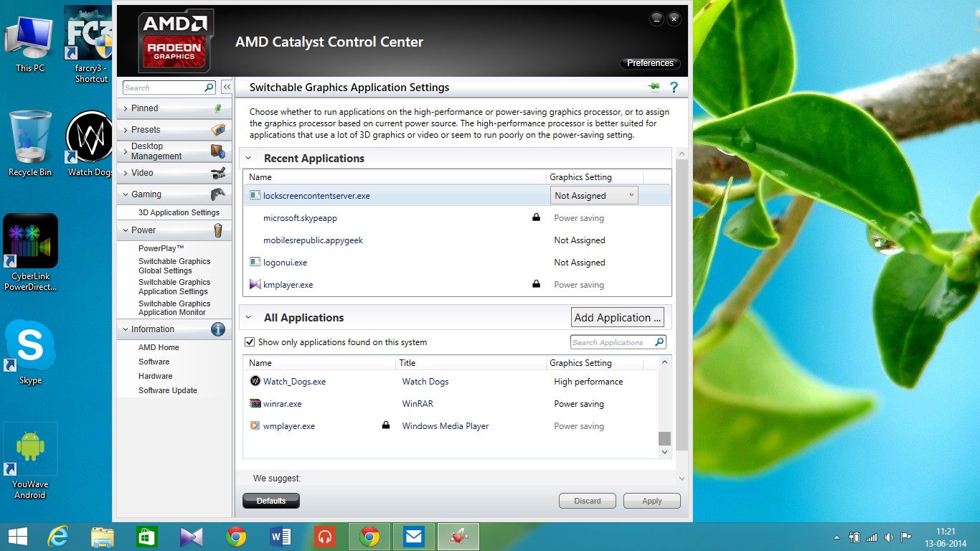
Task: Collapse the Recent Applications section
Action: [248, 159]
